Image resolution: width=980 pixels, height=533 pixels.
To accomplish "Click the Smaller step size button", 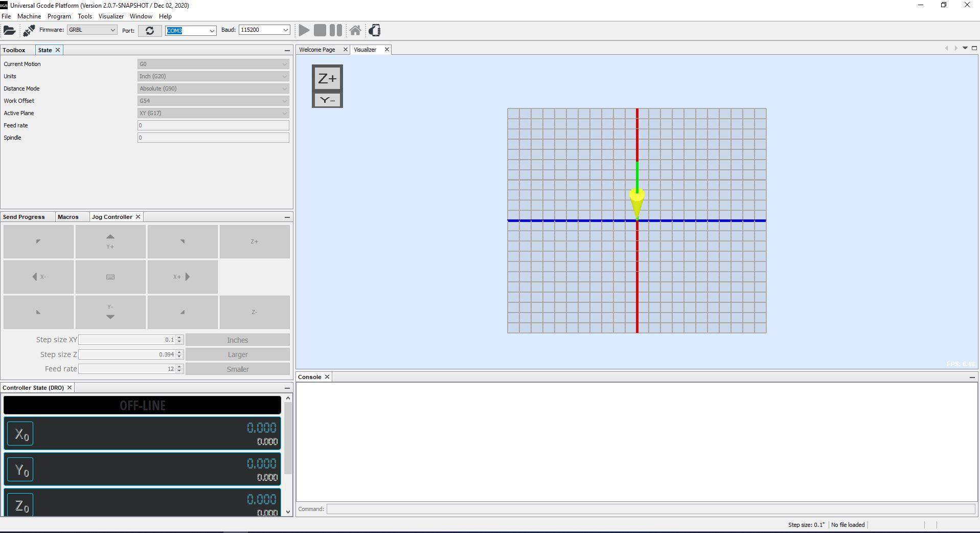I will 238,369.
